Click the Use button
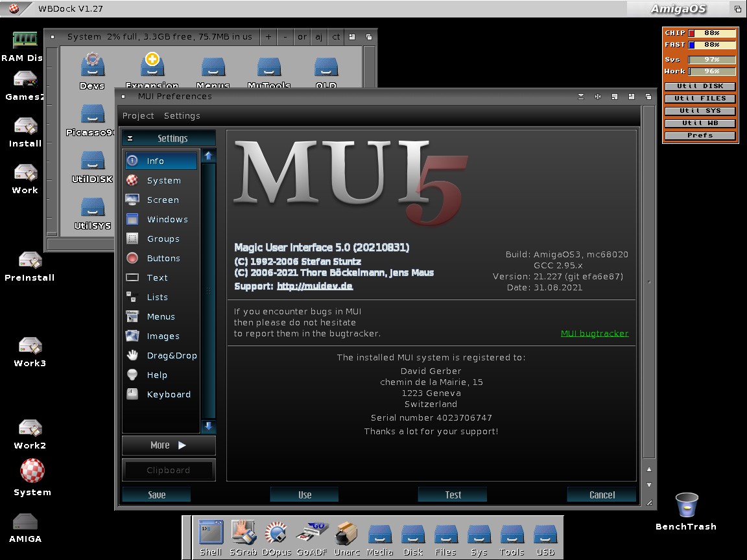The width and height of the screenshot is (747, 560). (x=305, y=495)
